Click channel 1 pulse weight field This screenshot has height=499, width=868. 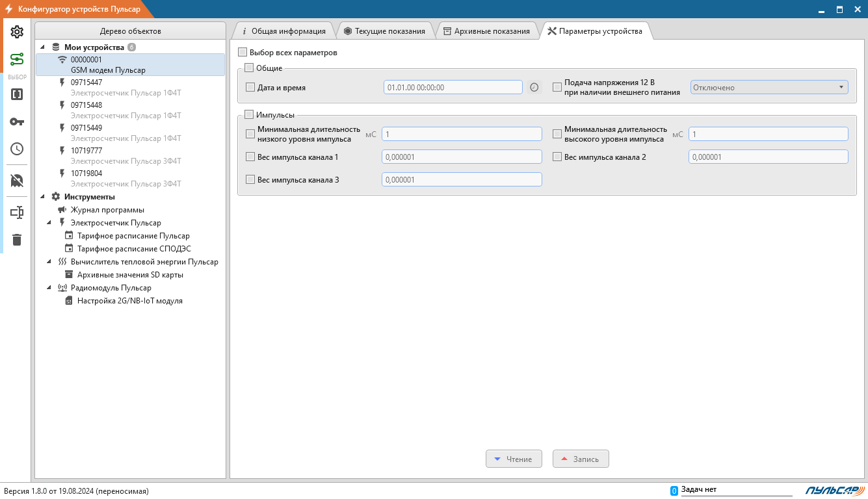click(x=462, y=157)
